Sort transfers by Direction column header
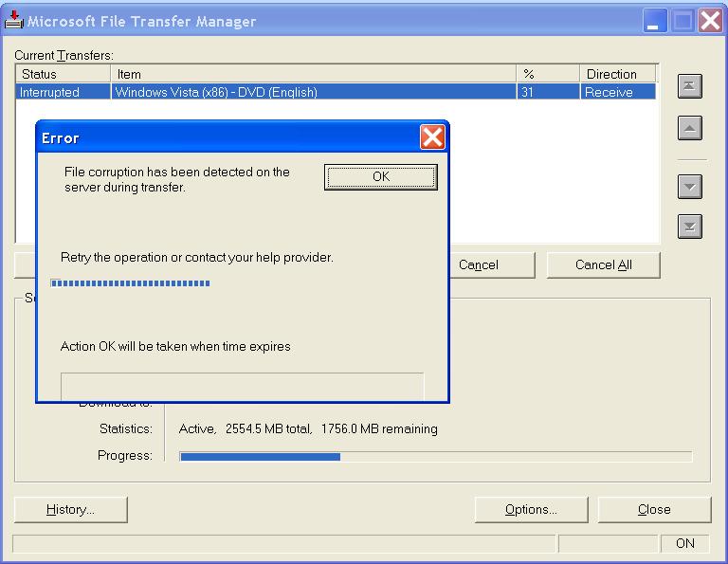Image resolution: width=728 pixels, height=564 pixels. tap(618, 74)
